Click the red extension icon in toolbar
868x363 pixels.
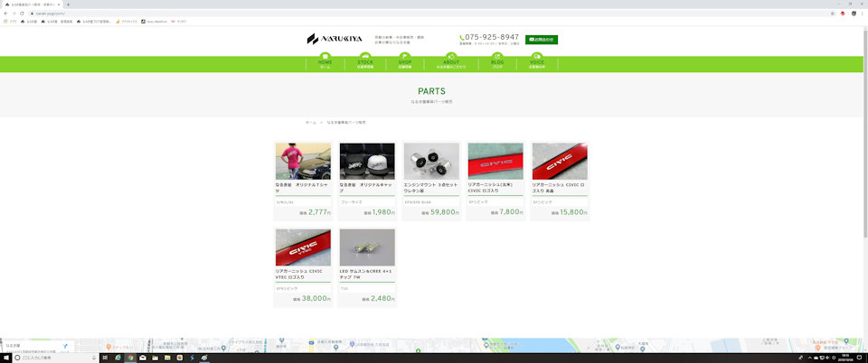[x=843, y=14]
